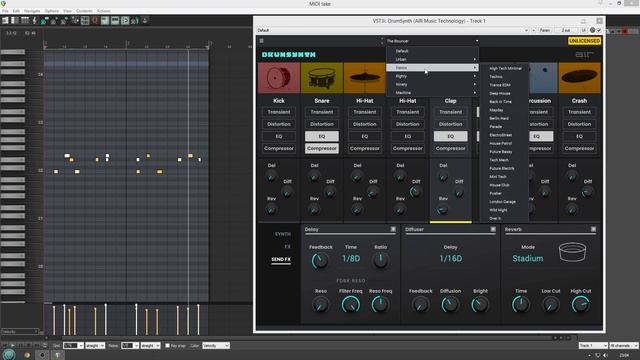640x360 pixels.
Task: Adjust the Delay Filter Freq knob
Action: pyautogui.click(x=351, y=304)
